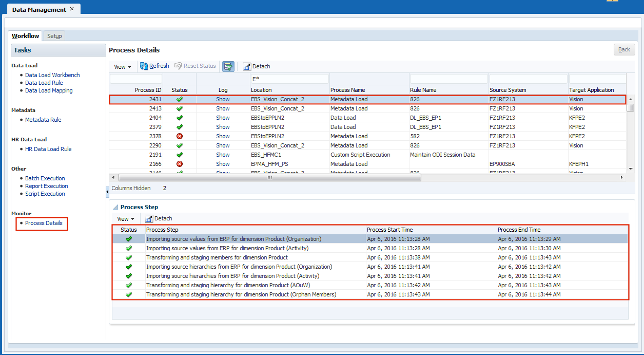
Task: Open the View dropdown in Process Step
Action: point(126,219)
